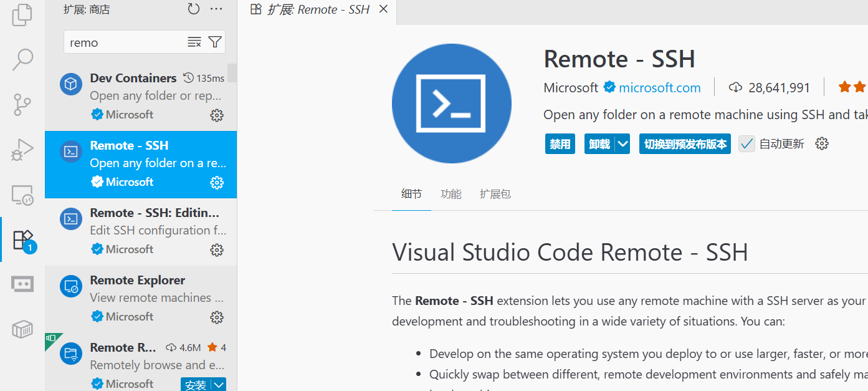Viewport: 868px width, 391px height.
Task: Click the Remote Explorer extension icon
Action: coord(71,286)
